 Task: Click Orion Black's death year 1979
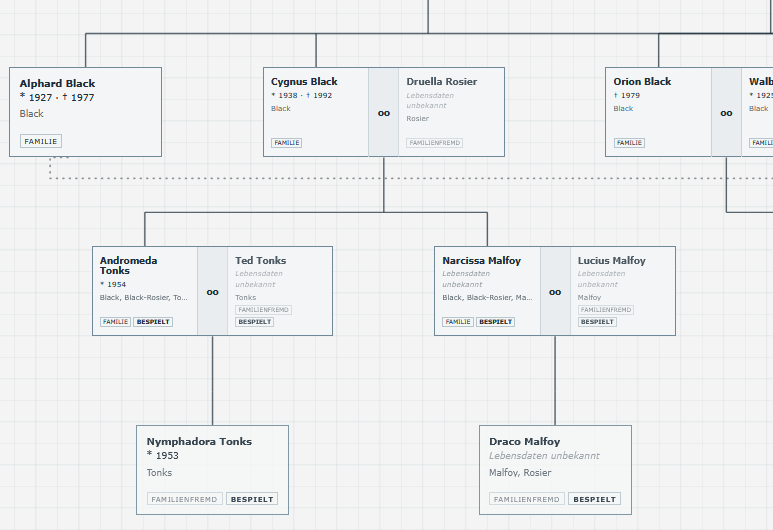point(627,95)
